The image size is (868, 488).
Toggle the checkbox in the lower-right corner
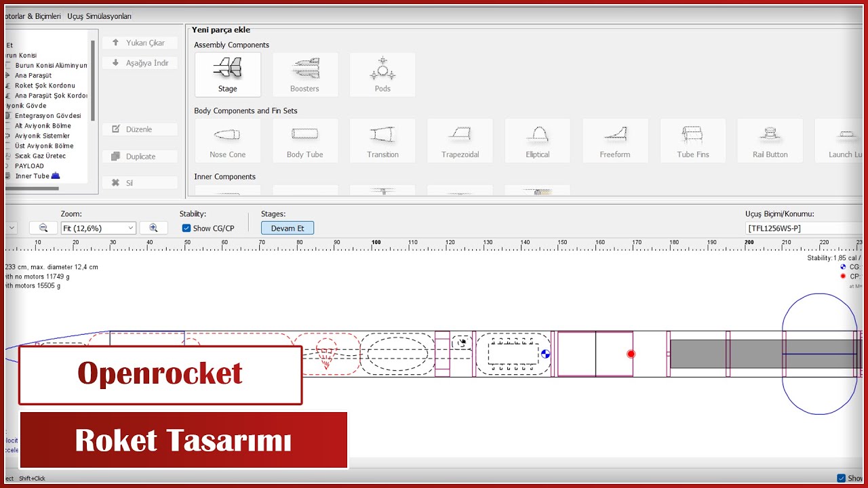tap(841, 478)
